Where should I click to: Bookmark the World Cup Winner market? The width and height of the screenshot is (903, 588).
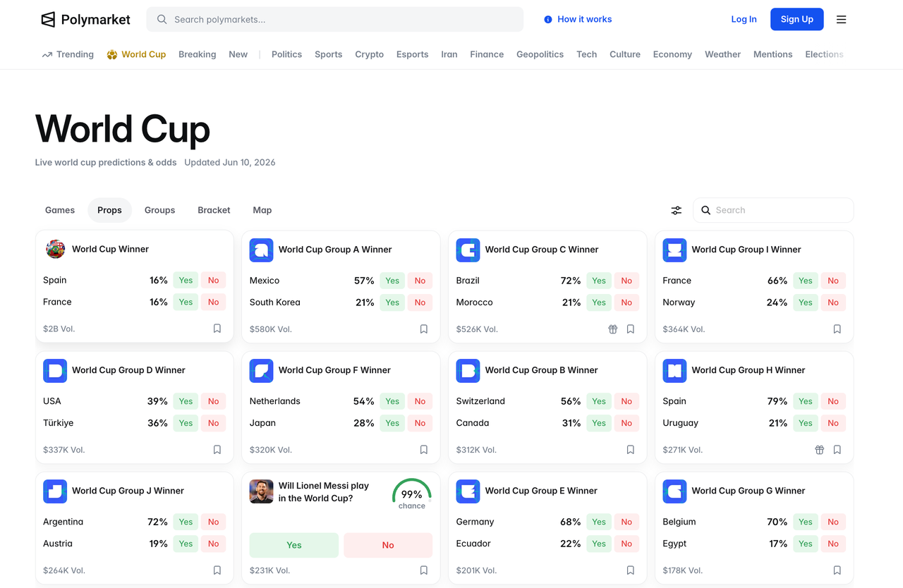click(x=217, y=329)
